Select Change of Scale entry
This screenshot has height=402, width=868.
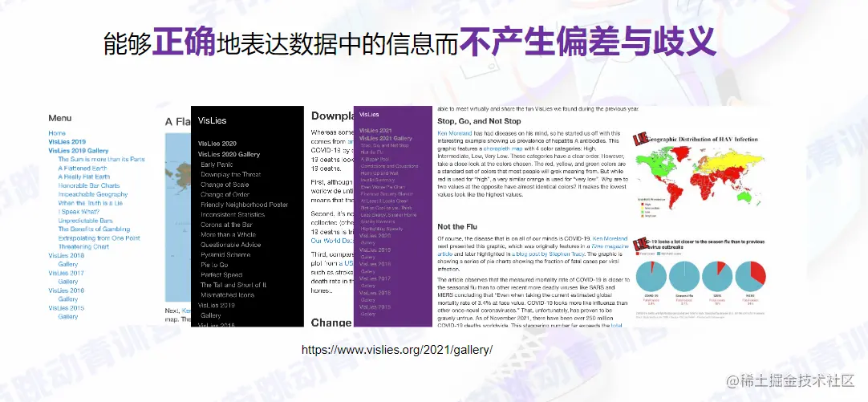[225, 185]
